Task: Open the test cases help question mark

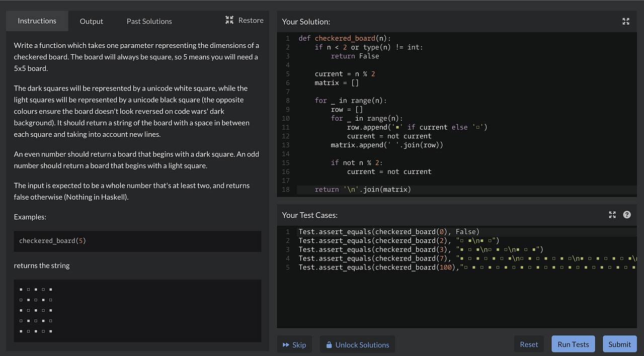Action: point(626,215)
